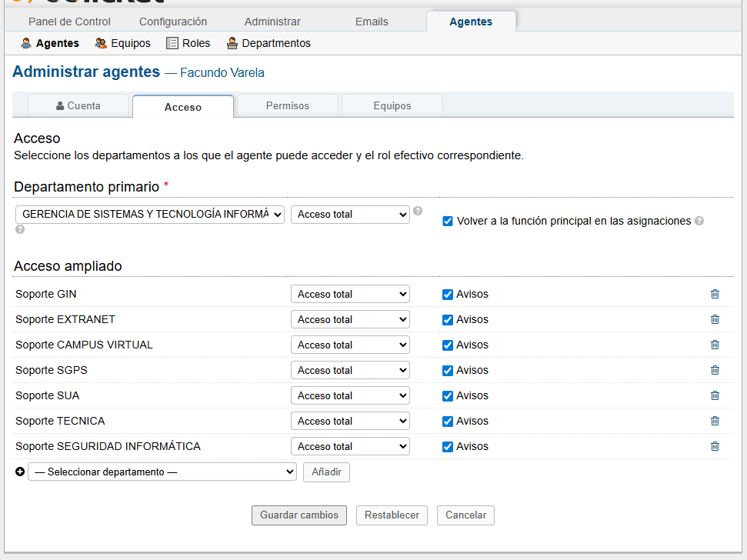Click trash icon beside Soporte SGPS

[715, 370]
